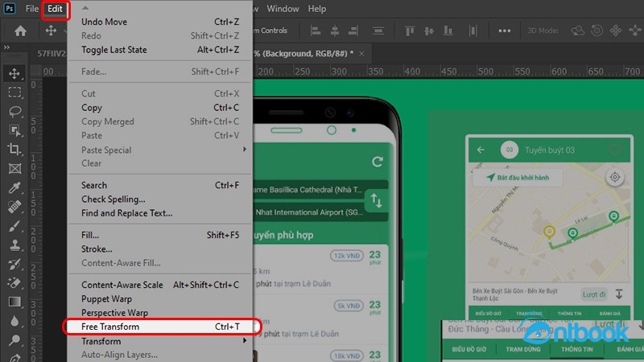
Task: Click the horizontal ruler at the top of the canvas
Action: [448, 72]
